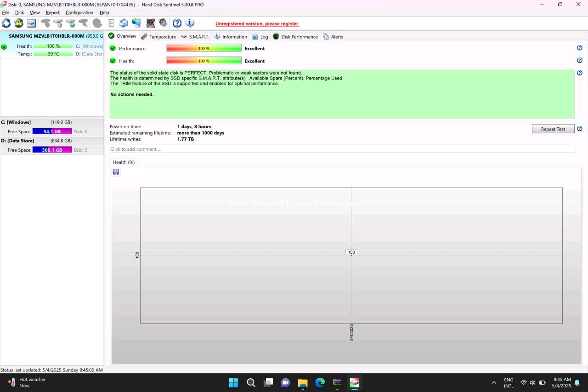Open the File menu
Viewport: 588px width, 392px height.
click(6, 12)
